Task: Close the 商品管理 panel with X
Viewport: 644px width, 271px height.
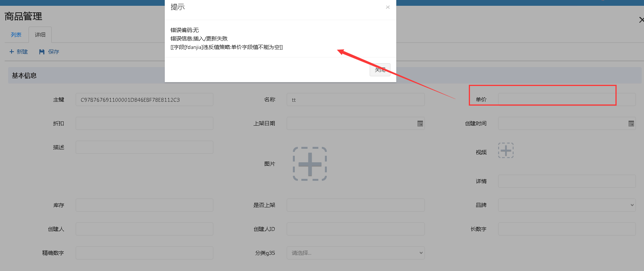Action: click(x=641, y=20)
